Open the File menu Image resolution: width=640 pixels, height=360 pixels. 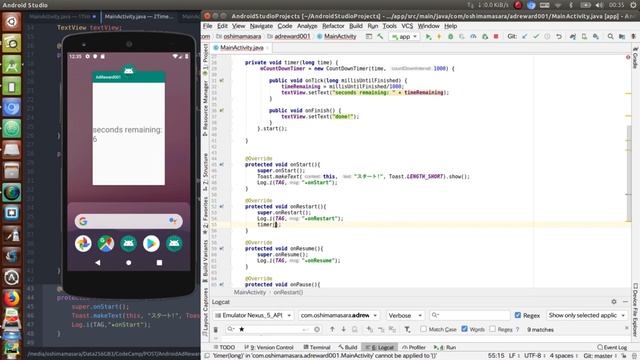click(x=207, y=26)
